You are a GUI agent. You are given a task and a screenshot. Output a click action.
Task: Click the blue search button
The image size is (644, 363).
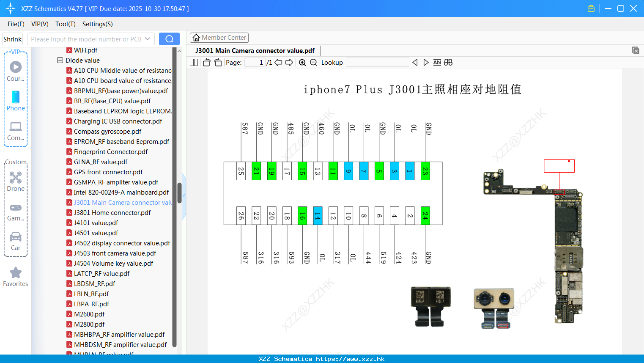click(x=169, y=39)
